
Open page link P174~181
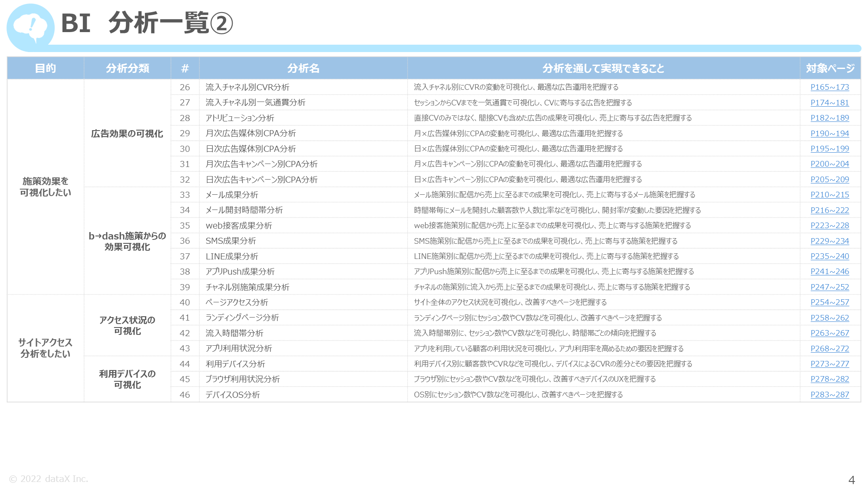829,103
